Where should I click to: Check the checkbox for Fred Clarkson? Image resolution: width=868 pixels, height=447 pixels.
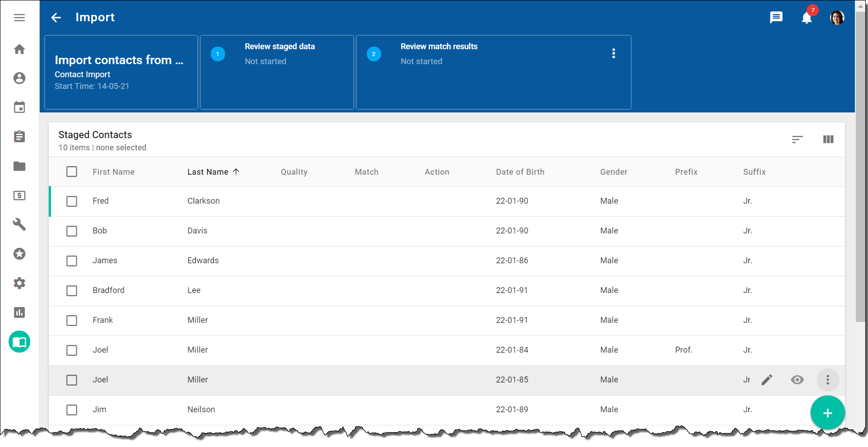[72, 201]
